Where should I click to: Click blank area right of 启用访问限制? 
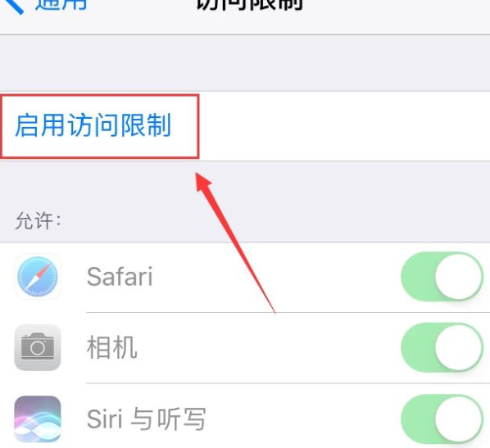coord(344,126)
